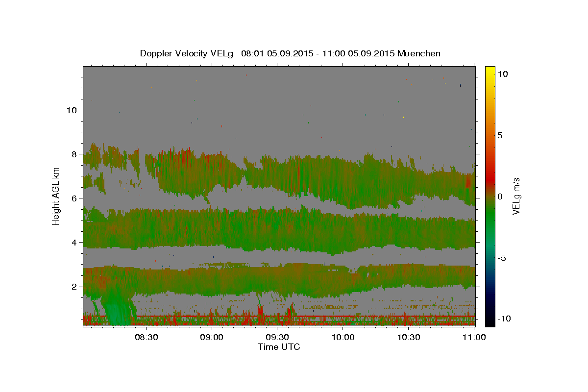Click the '09:30' time axis label
The height and width of the screenshot is (392, 588).
tap(277, 337)
